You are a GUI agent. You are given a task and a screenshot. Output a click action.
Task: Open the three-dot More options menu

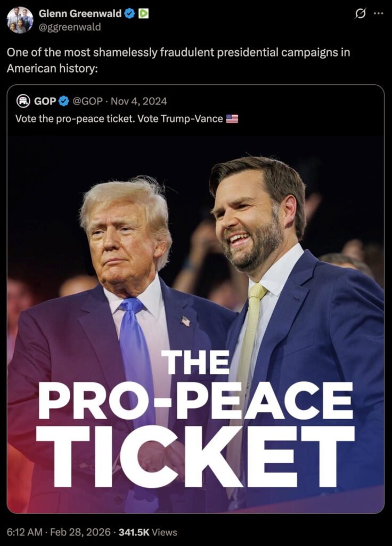(x=378, y=14)
